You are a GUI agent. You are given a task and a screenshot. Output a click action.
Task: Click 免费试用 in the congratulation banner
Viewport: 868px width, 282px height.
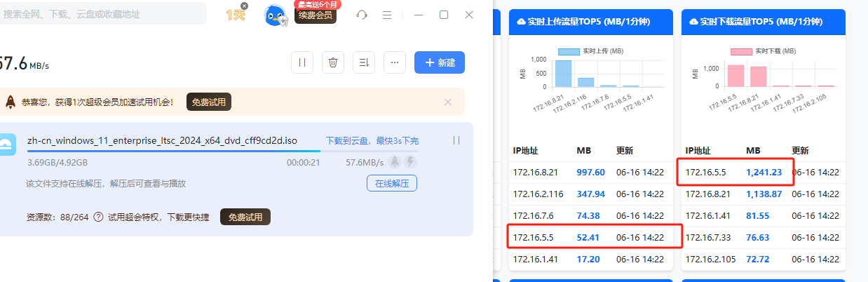pyautogui.click(x=208, y=102)
